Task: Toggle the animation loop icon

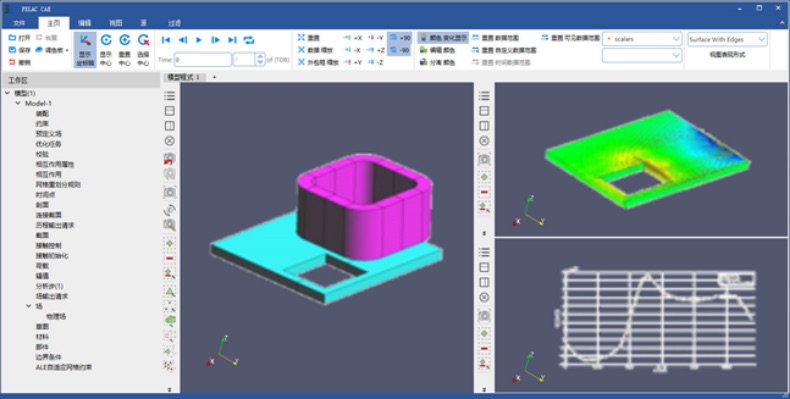Action: [x=249, y=40]
